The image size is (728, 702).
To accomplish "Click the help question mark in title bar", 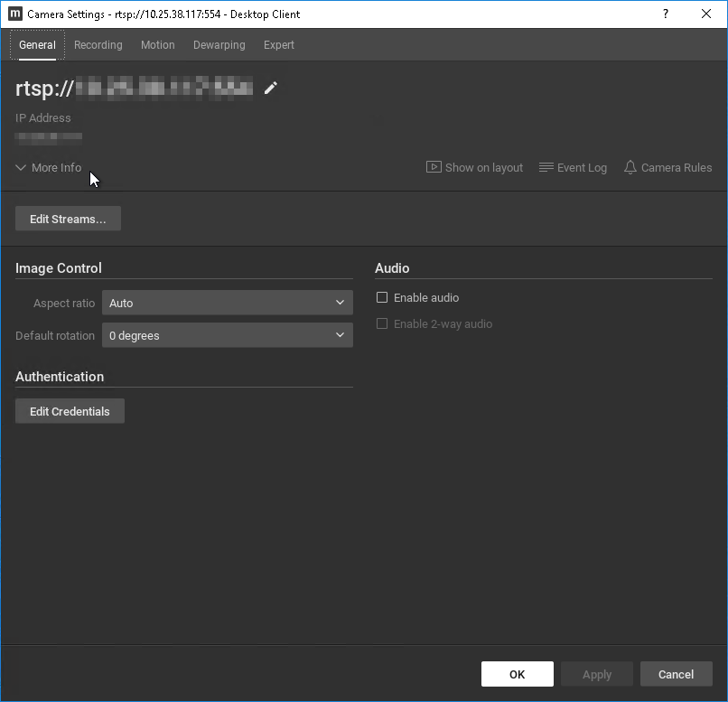I will 666,14.
